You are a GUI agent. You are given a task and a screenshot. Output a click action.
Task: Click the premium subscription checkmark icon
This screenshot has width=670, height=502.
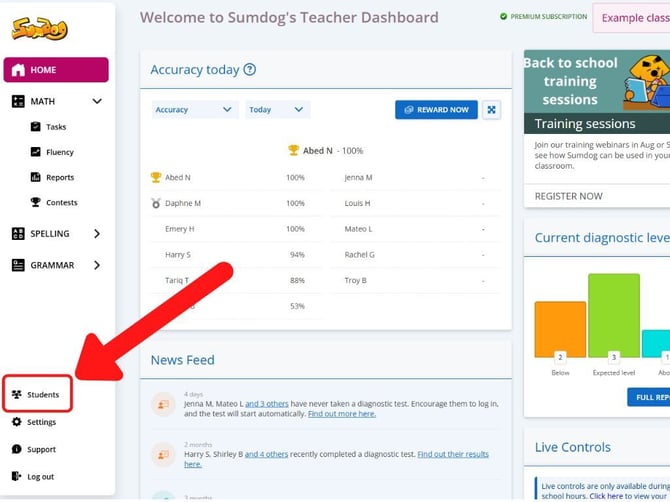tap(503, 16)
